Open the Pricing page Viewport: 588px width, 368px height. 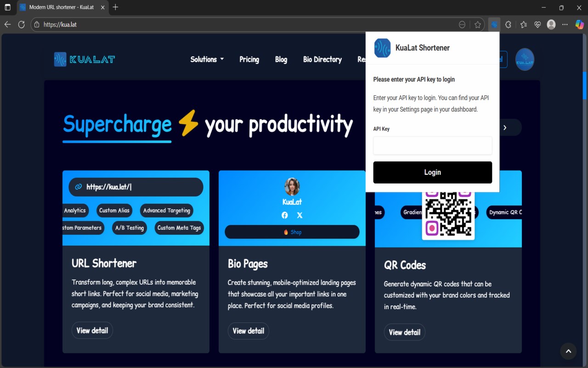point(249,59)
